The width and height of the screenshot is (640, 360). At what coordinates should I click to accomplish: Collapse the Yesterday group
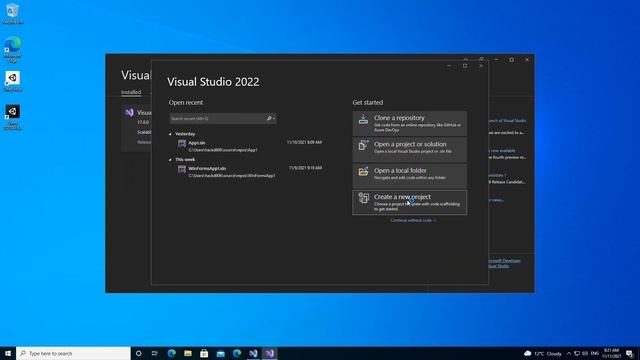click(171, 134)
